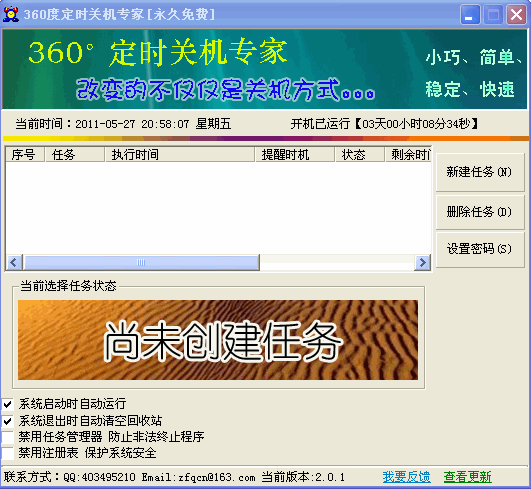The image size is (531, 489).
Task: Click the 尚未创建任务 status banner
Action: click(218, 340)
